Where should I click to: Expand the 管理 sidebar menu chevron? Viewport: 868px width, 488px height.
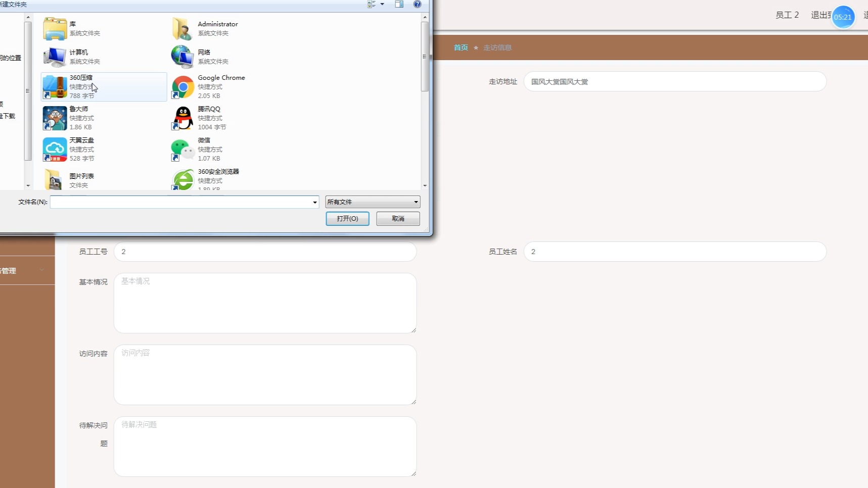tap(42, 270)
